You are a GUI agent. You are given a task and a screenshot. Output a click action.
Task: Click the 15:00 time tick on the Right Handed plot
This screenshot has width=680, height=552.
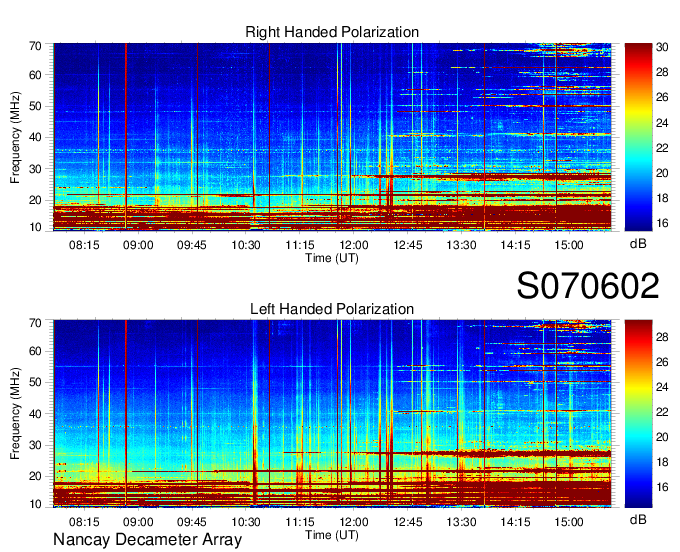pyautogui.click(x=569, y=245)
